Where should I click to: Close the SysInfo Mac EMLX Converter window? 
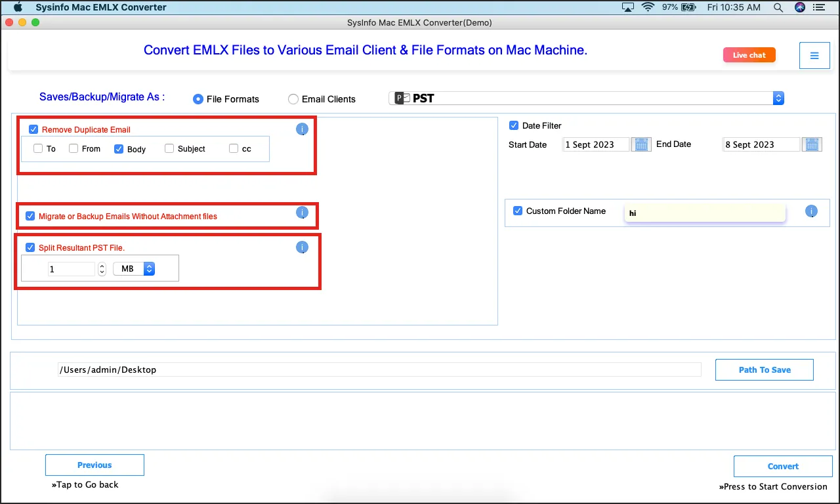[x=9, y=22]
